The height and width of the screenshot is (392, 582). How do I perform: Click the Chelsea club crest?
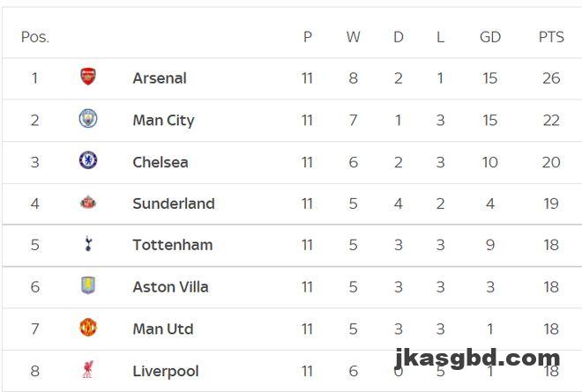[x=87, y=161]
